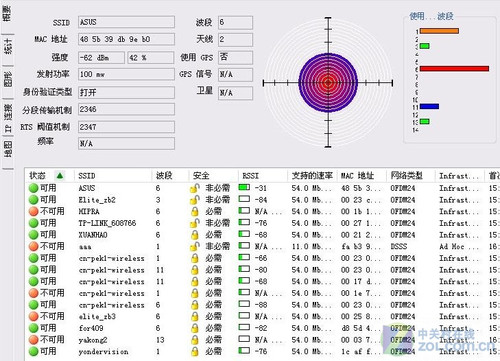The height and width of the screenshot is (361, 500).
Task: Click the orange channel 1 usage bar
Action: coord(439,31)
